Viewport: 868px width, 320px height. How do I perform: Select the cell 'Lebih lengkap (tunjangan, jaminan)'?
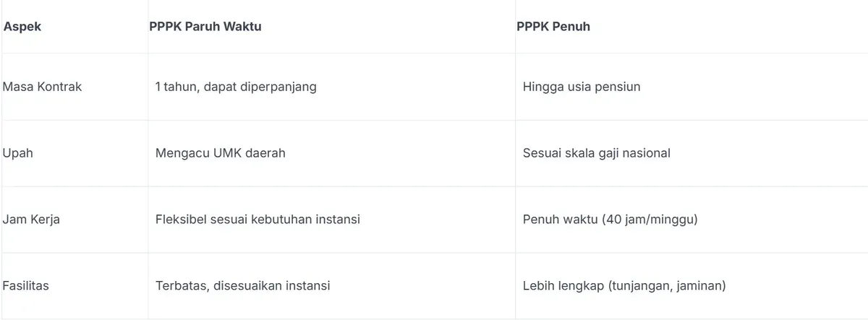coord(624,286)
